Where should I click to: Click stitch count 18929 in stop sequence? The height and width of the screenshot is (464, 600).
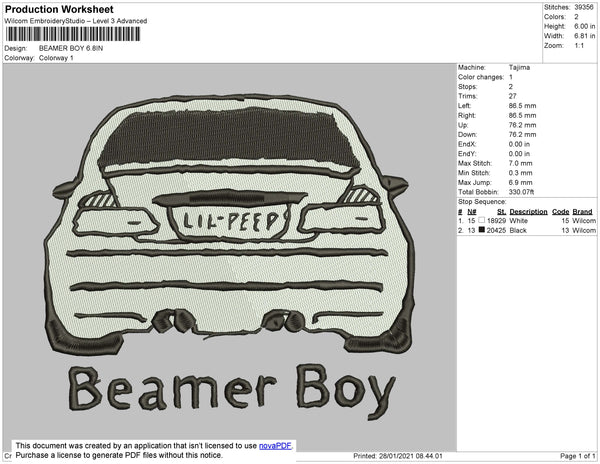tap(496, 221)
